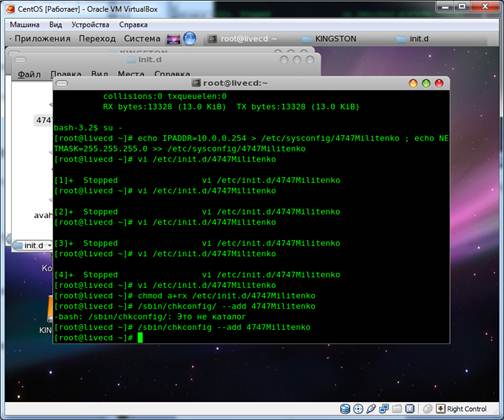Close the terminal with the red button

(439, 83)
